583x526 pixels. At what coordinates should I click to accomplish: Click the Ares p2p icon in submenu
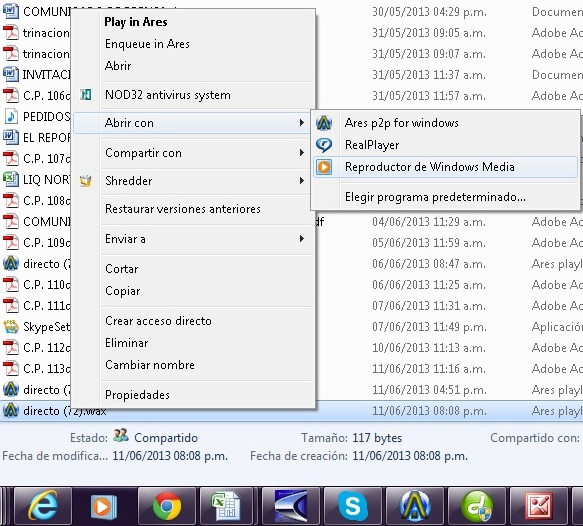(x=324, y=123)
